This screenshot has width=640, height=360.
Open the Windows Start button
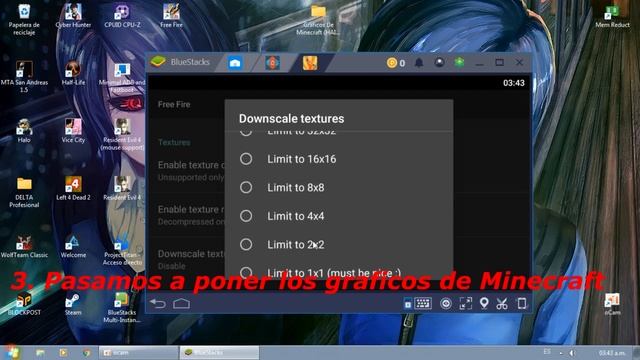(11, 352)
